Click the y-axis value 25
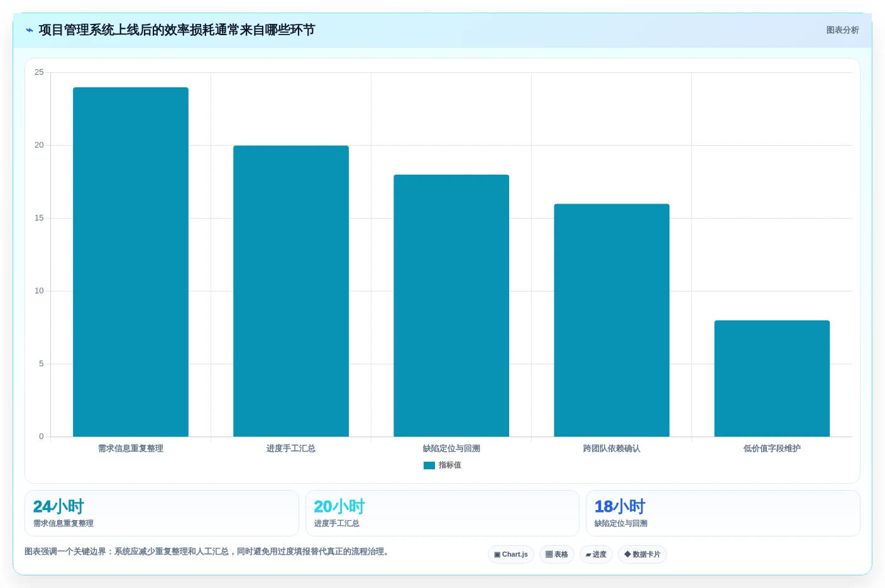Viewport: 885px width, 588px height. [x=39, y=72]
